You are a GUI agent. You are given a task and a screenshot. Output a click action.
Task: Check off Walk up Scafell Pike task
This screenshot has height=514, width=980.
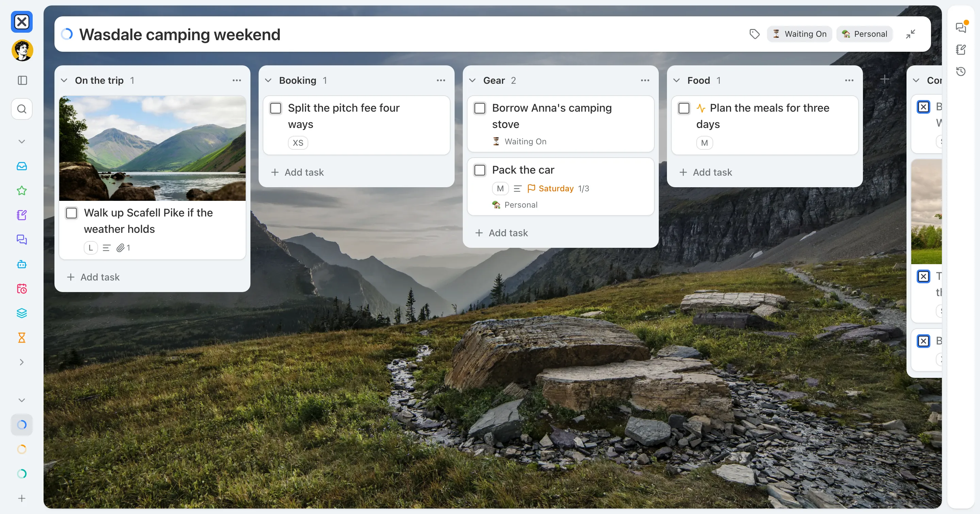pyautogui.click(x=71, y=213)
